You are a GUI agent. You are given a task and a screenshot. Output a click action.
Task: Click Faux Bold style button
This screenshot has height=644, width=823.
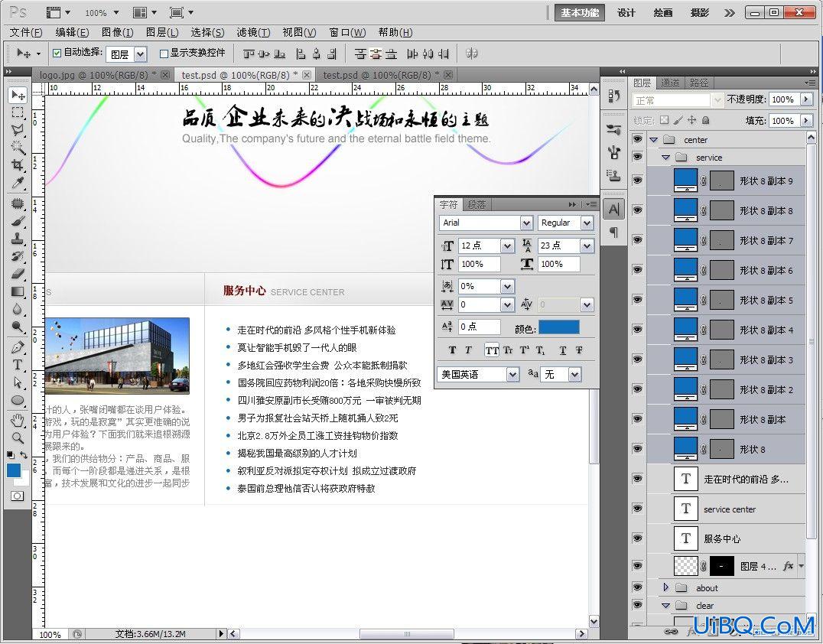453,350
